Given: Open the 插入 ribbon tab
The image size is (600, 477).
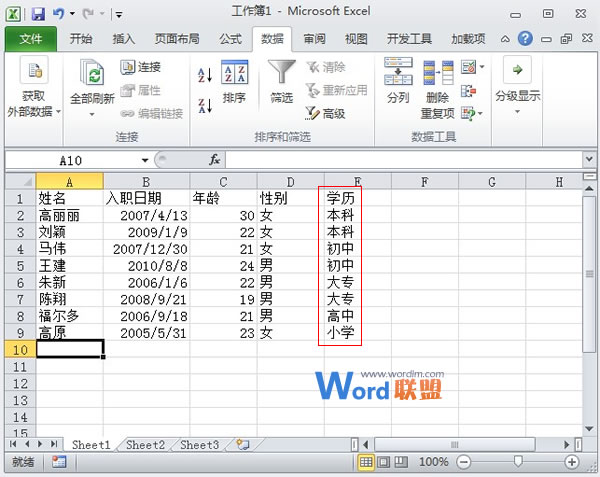Looking at the screenshot, I should tap(124, 39).
